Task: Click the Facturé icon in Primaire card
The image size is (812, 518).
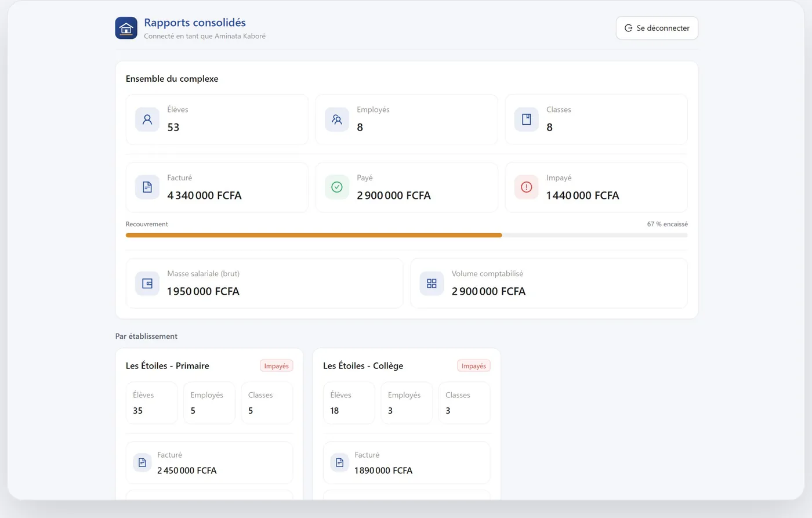Action: [x=142, y=463]
